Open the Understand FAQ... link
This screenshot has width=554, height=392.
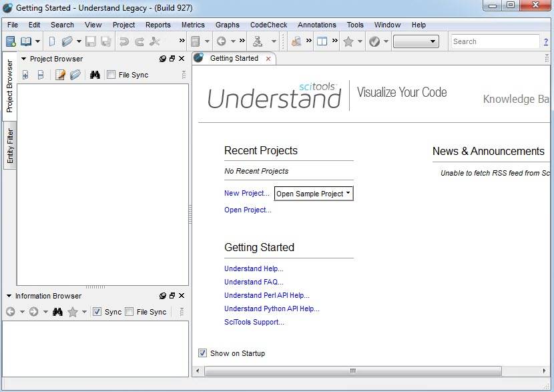tap(254, 282)
